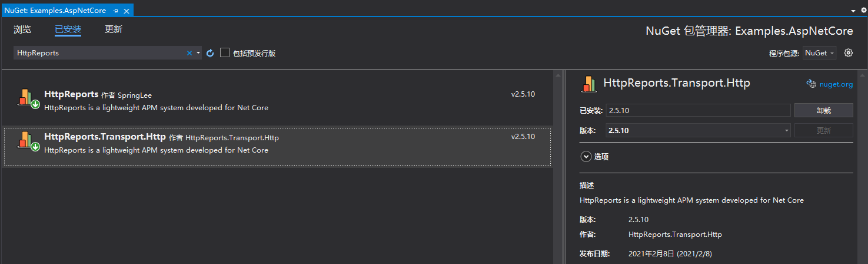Viewport: 868px width, 264px height.
Task: Expand the 选项 section
Action: point(586,157)
